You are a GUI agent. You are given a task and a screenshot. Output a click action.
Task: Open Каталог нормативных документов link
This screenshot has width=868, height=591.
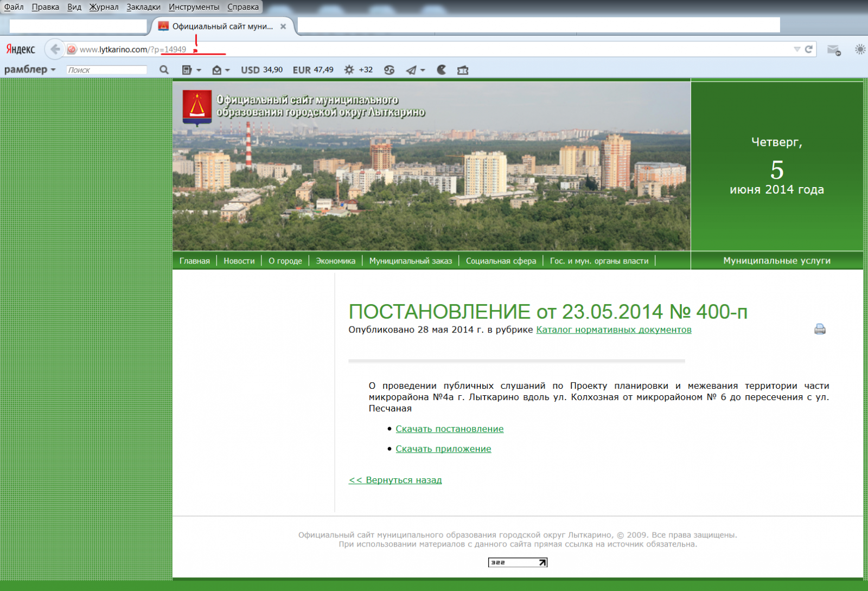click(x=614, y=330)
